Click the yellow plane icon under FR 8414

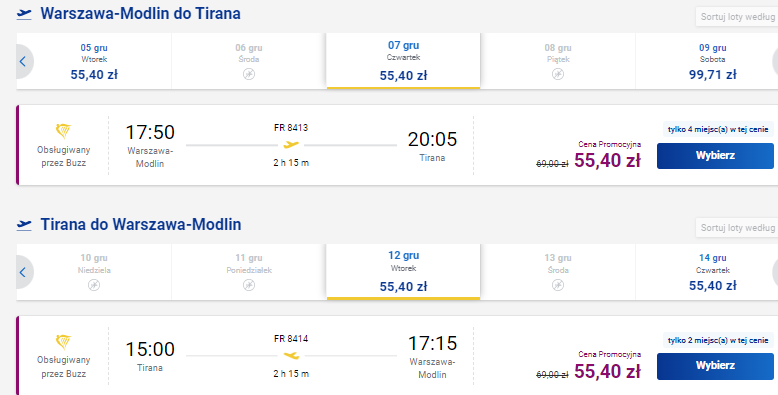pyautogui.click(x=291, y=355)
